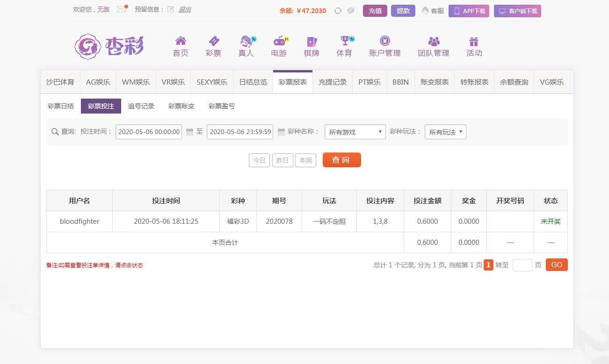
Task: Open the 彩票 lottery ticket icon
Action: click(x=213, y=41)
